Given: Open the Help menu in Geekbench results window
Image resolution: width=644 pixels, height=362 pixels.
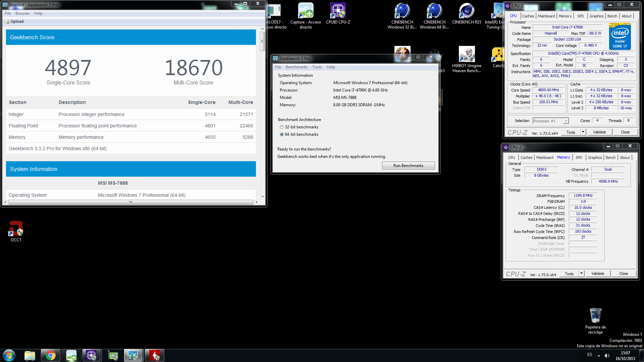Looking at the screenshot, I should click(x=38, y=13).
